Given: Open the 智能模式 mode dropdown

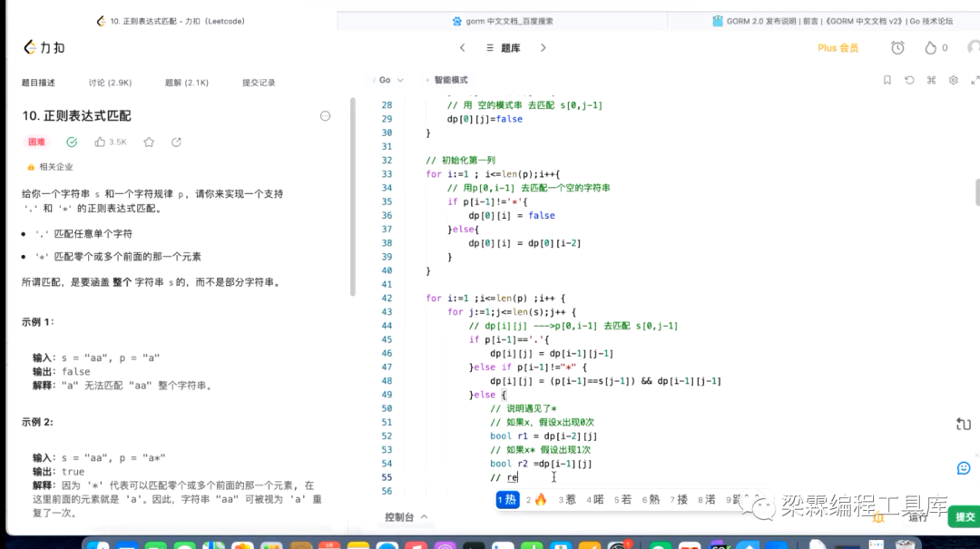Looking at the screenshot, I should [449, 80].
